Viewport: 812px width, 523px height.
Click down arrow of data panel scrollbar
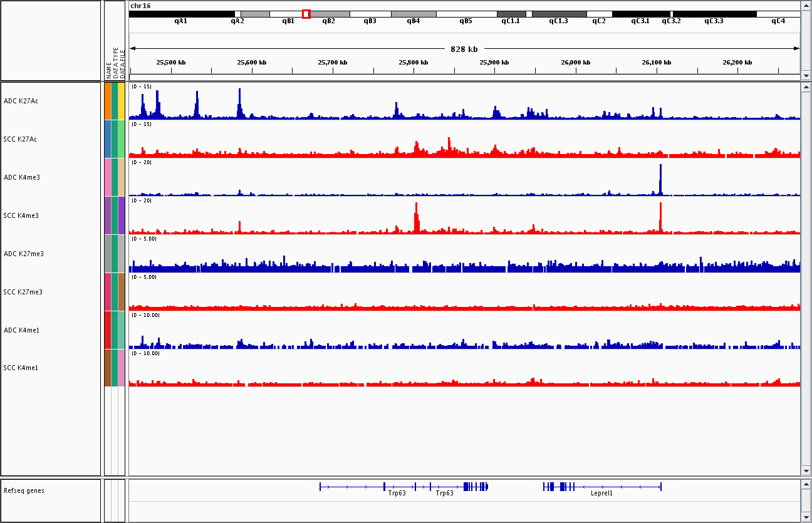806,470
